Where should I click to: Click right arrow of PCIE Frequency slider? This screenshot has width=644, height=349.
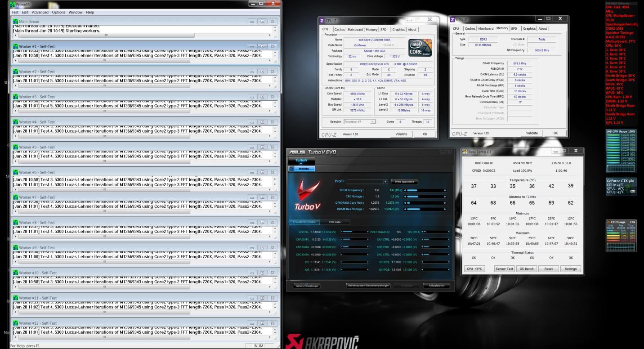[447, 232]
